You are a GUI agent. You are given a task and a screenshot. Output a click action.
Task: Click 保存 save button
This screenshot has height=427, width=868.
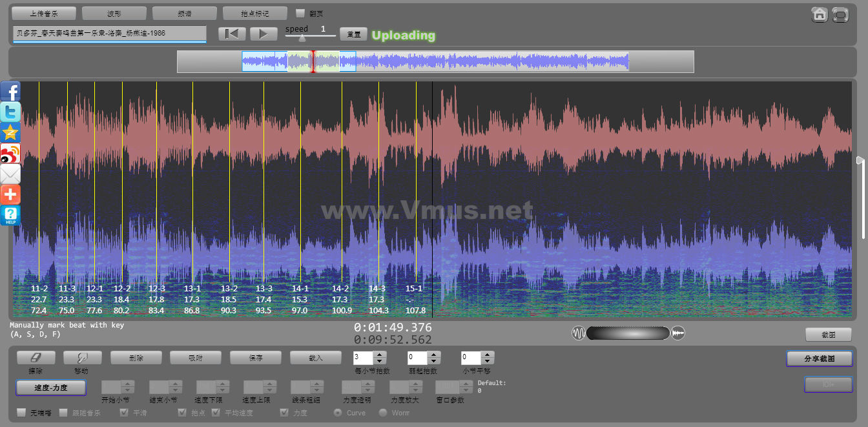coord(256,357)
